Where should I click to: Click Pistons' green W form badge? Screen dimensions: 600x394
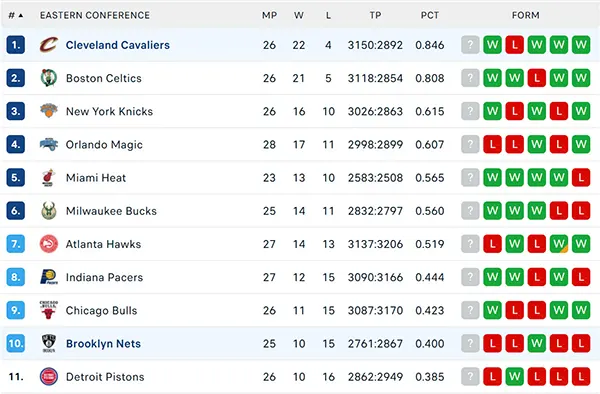[515, 377]
